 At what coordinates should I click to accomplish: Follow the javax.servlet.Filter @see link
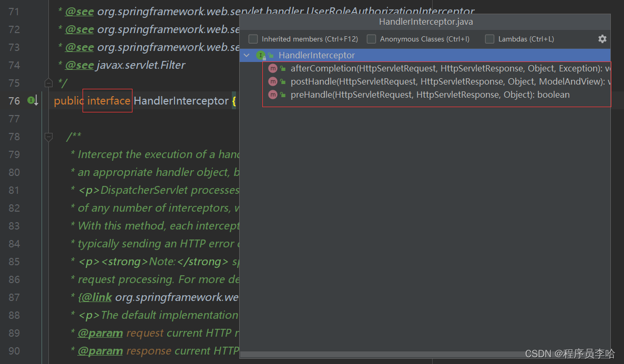click(79, 65)
